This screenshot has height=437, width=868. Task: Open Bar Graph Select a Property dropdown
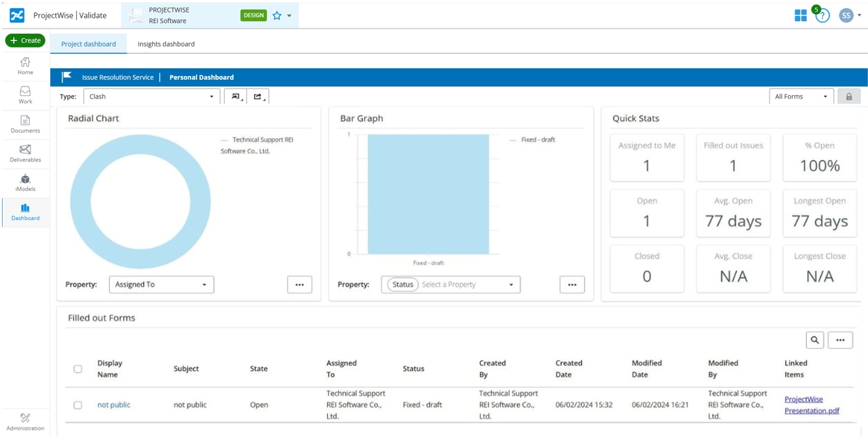point(451,284)
